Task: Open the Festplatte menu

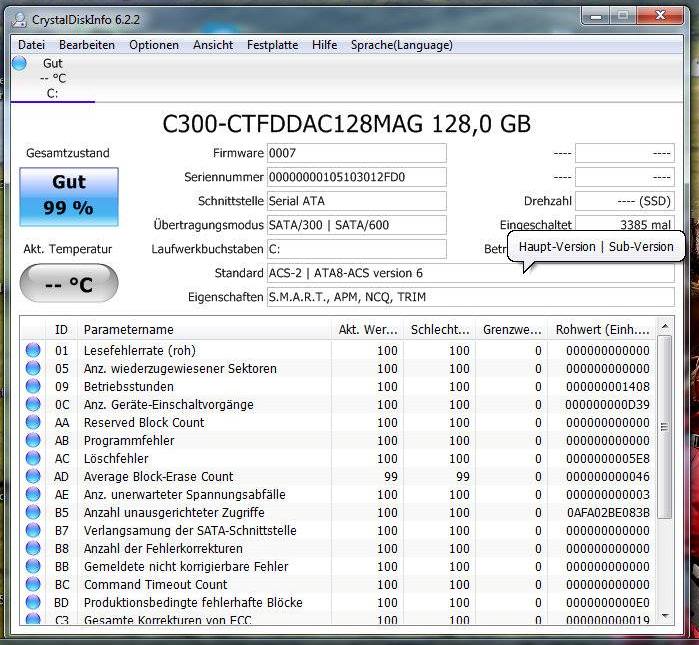Action: pos(272,45)
